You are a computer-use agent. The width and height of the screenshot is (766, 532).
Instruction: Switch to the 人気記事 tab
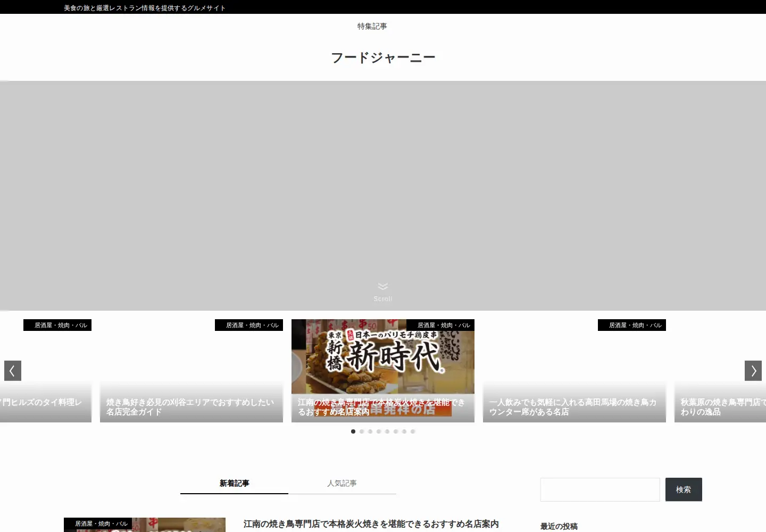tap(342, 483)
